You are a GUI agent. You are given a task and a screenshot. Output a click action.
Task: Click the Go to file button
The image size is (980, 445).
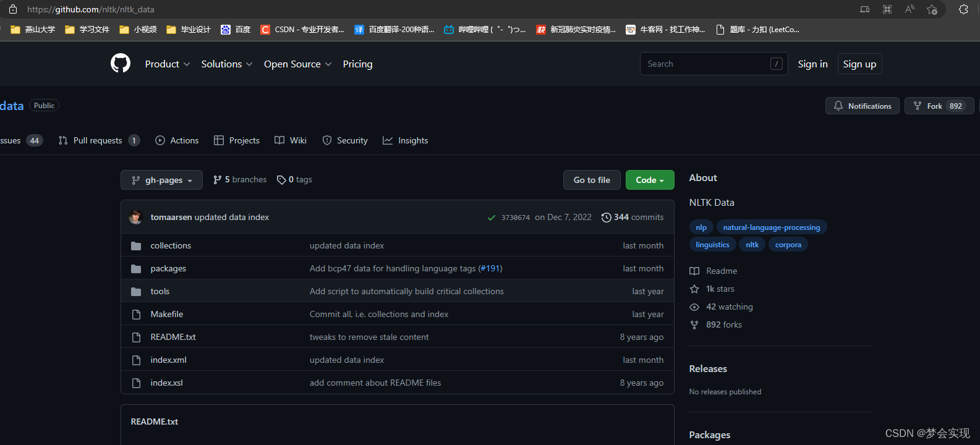pos(592,180)
